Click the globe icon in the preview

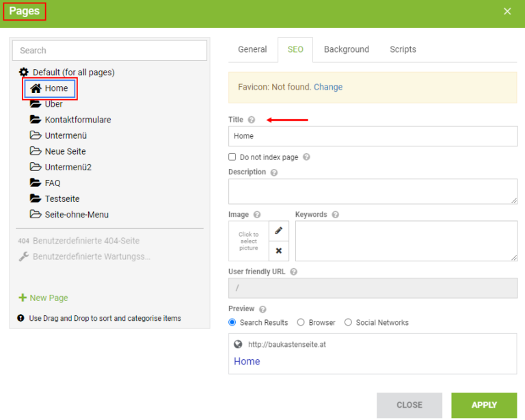click(238, 344)
